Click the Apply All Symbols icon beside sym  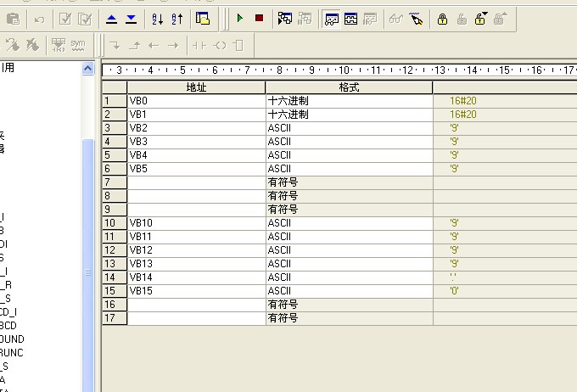click(x=59, y=45)
